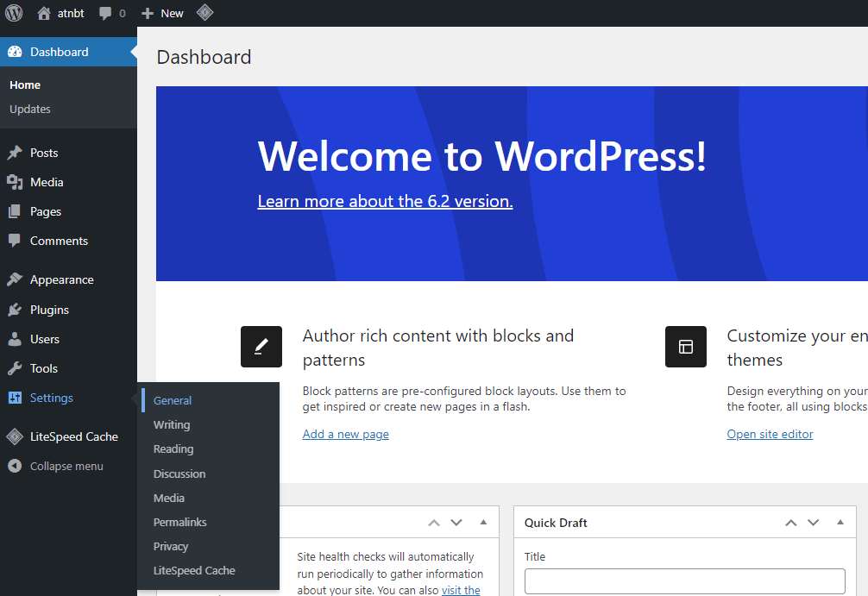Click the Dashboard gauge icon

(15, 52)
